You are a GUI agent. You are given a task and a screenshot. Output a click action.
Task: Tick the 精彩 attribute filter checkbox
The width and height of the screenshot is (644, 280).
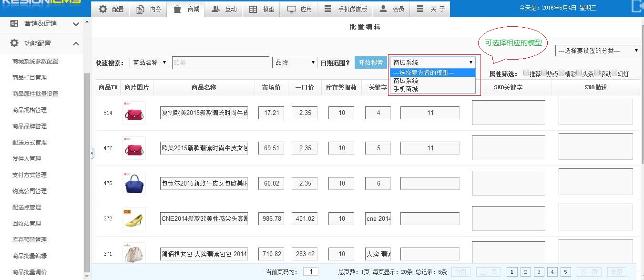tap(561, 73)
